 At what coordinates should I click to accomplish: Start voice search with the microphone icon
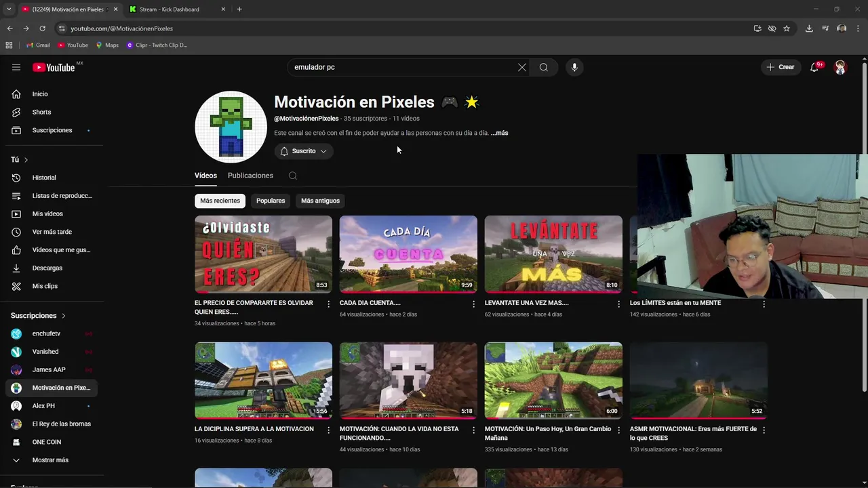[x=574, y=67]
